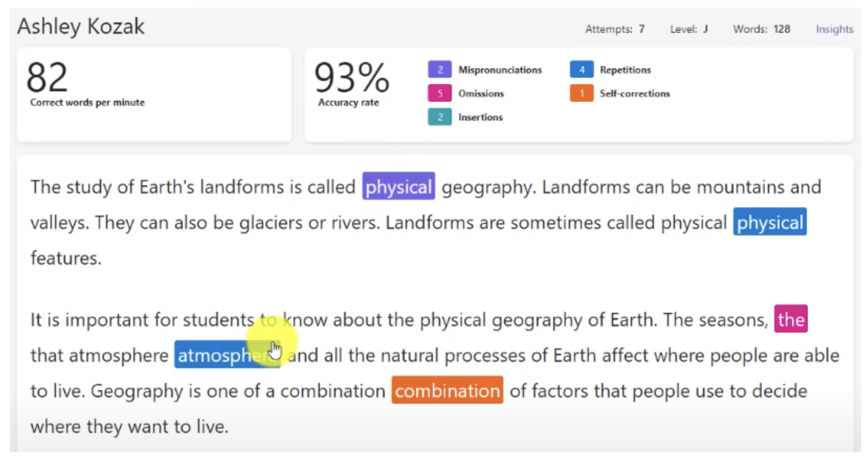Select the blue highlighted repeated word physical
The image size is (868, 460).
pos(769,222)
